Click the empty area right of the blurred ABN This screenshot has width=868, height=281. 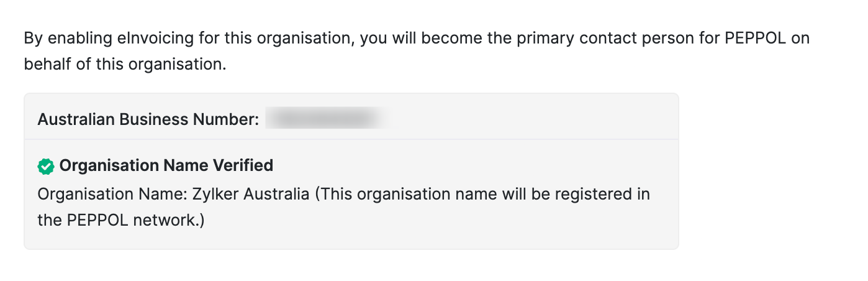point(528,118)
